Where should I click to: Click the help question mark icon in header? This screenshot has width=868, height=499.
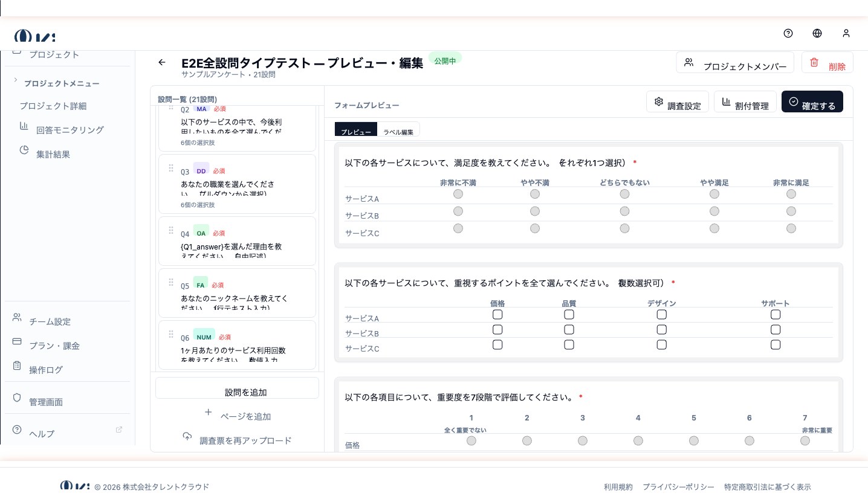click(x=788, y=33)
